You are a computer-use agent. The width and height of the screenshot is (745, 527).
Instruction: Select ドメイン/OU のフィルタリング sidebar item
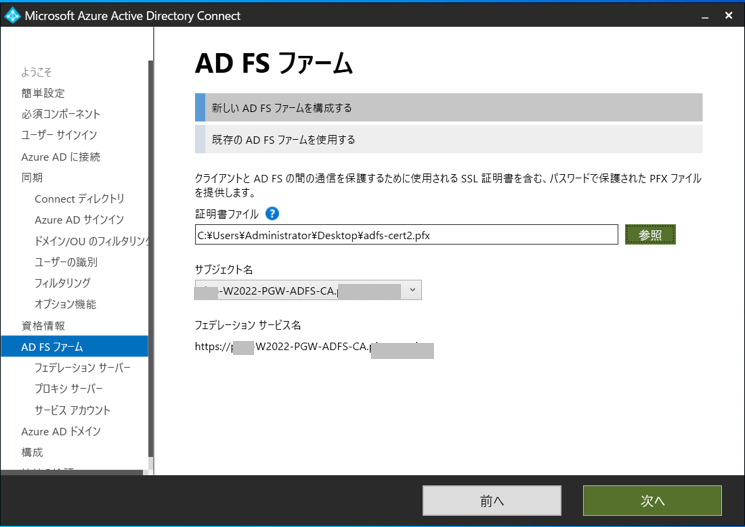[x=91, y=241]
